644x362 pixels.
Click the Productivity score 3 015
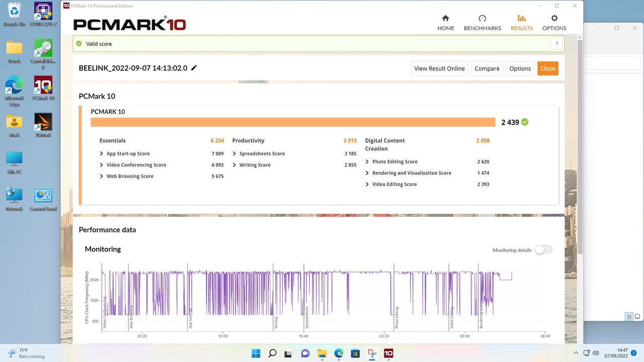[x=350, y=141]
